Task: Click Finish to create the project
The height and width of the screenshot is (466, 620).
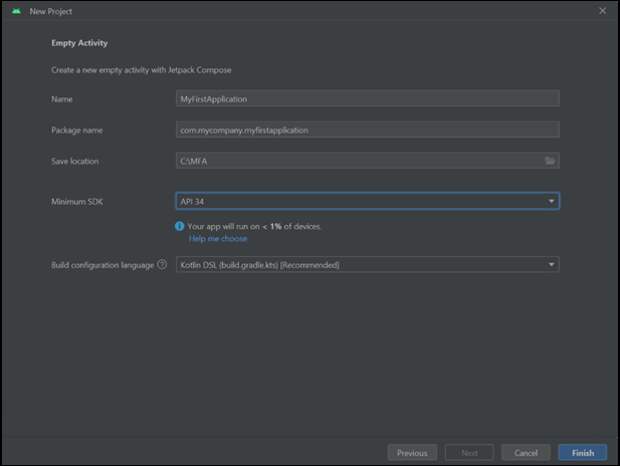Action: pos(583,453)
